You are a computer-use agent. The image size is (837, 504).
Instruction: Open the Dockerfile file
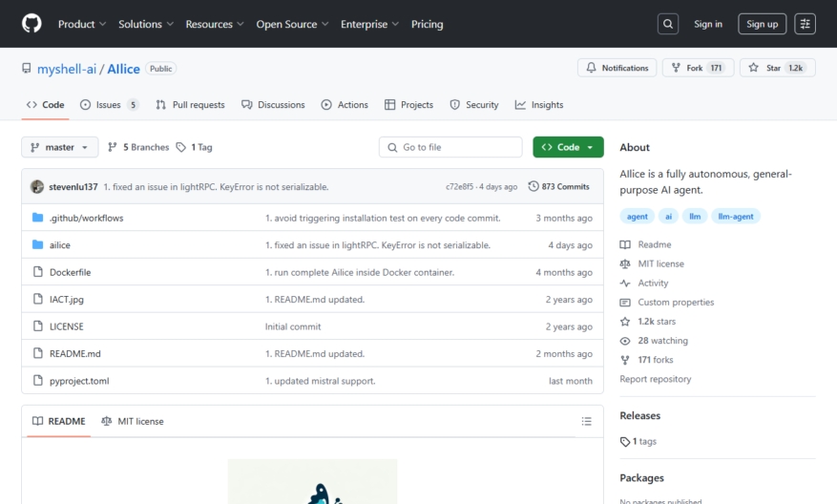[x=70, y=272]
